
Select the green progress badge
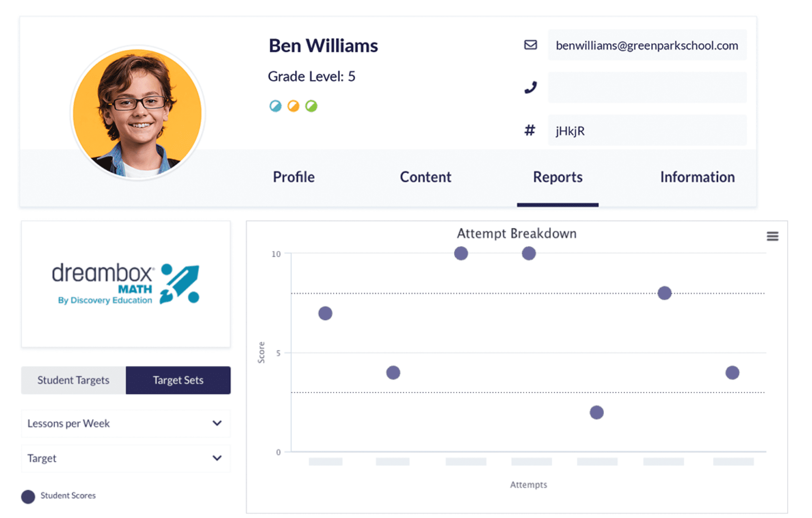click(x=311, y=106)
